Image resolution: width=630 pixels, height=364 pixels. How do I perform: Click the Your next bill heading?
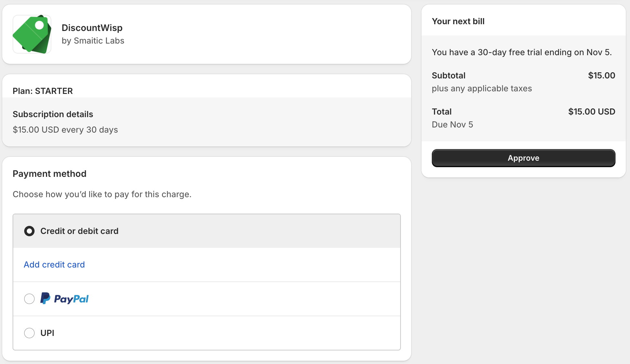click(x=458, y=21)
